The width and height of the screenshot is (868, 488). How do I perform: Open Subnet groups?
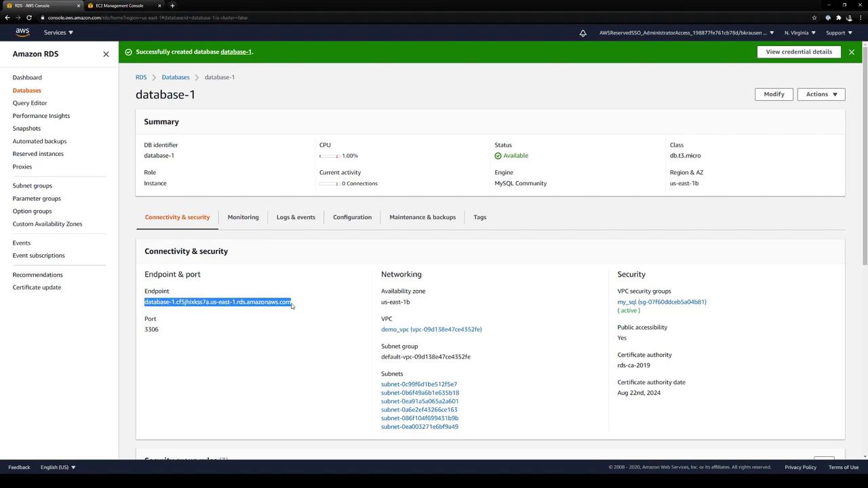(32, 186)
